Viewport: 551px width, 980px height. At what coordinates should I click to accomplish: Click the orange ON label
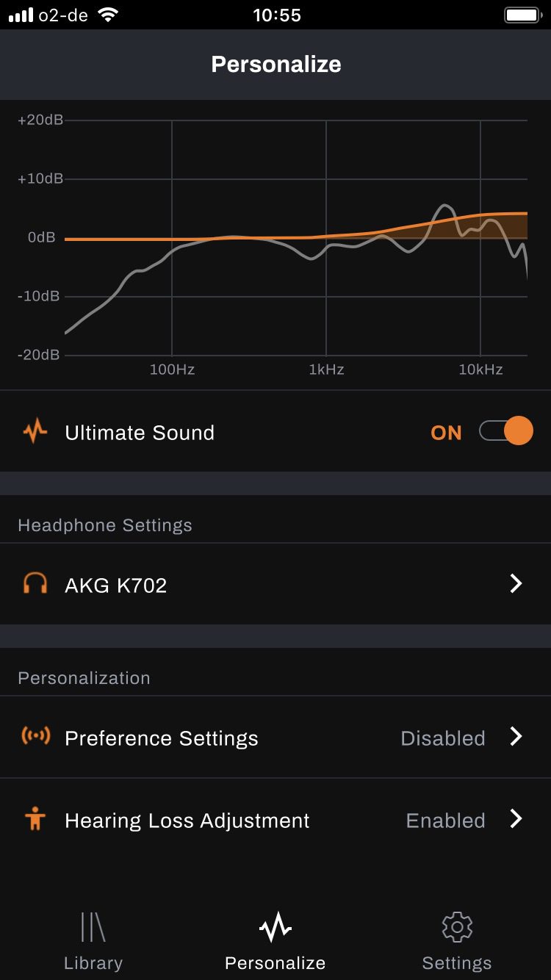[x=446, y=433]
